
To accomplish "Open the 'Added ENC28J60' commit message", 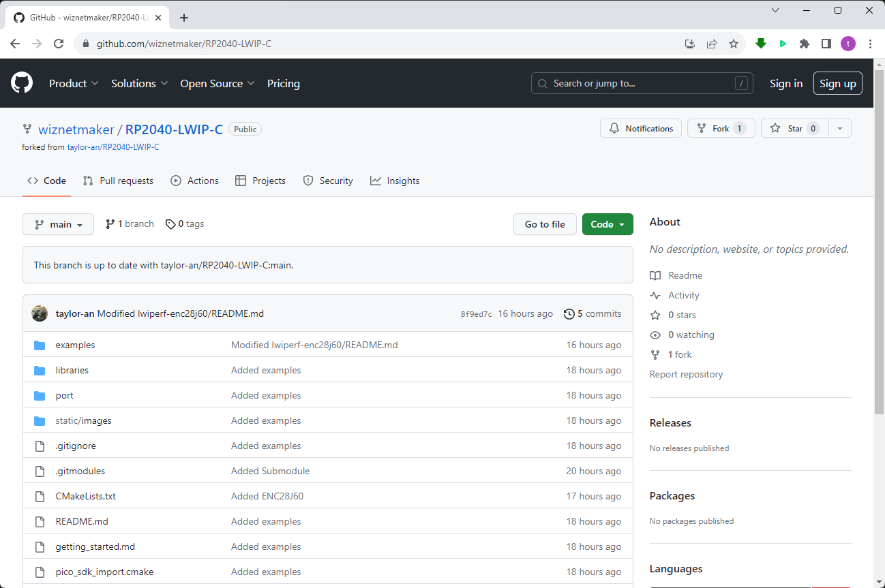I will pos(267,496).
